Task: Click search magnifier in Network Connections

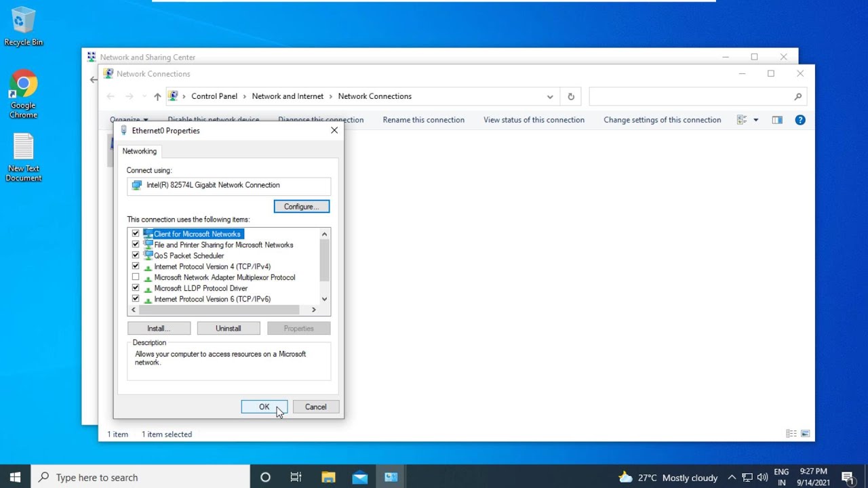Action: (798, 96)
